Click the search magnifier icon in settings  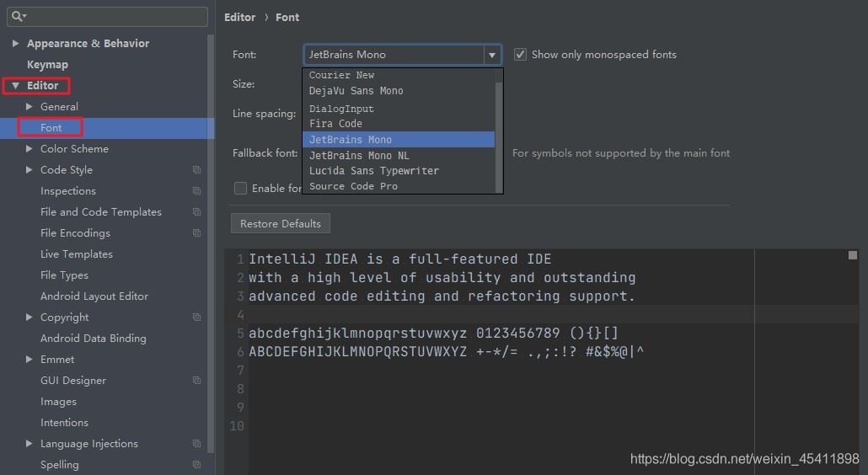click(18, 17)
